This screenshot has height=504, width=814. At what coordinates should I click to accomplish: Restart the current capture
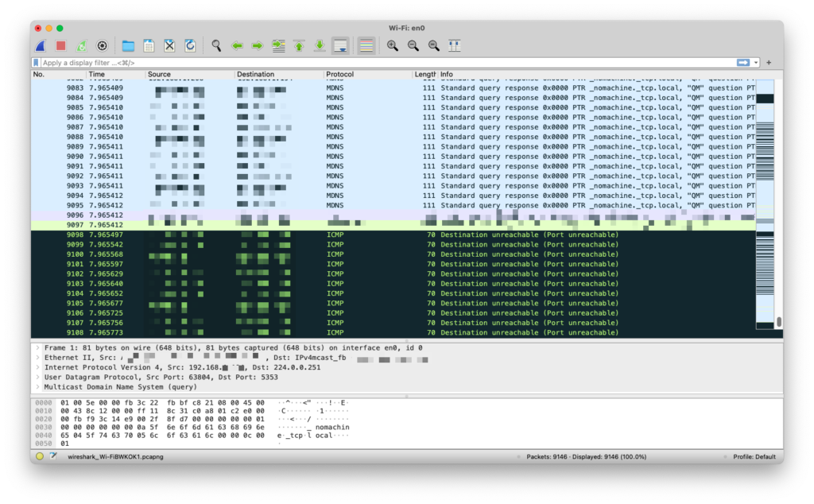tap(82, 45)
